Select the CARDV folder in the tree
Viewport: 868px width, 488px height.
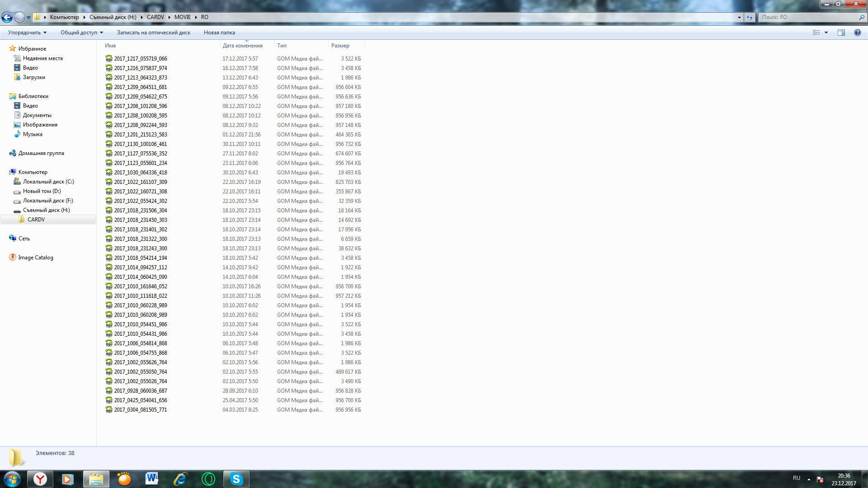click(36, 220)
